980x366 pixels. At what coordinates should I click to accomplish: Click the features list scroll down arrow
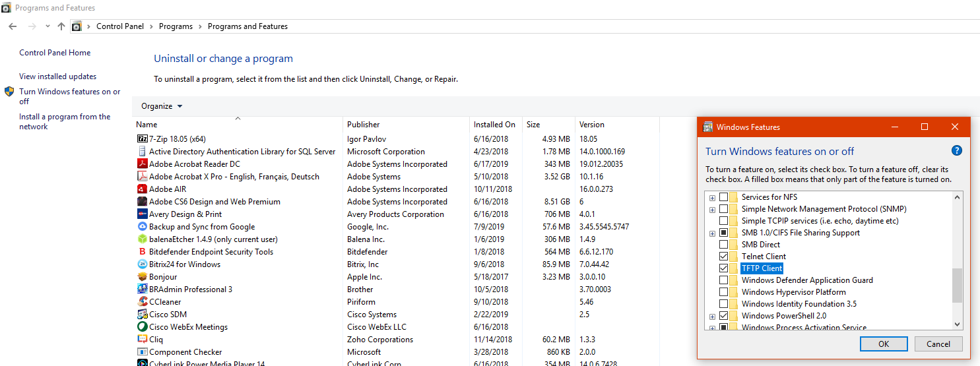(x=957, y=324)
